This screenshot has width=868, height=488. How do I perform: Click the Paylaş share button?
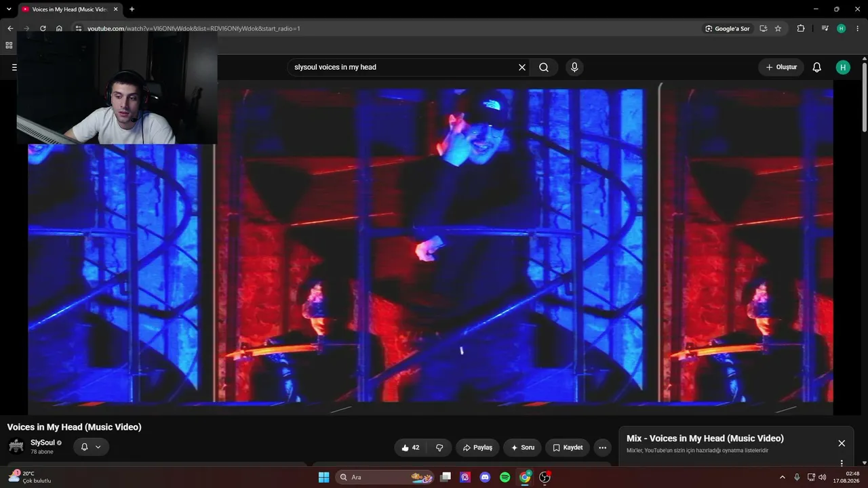[x=477, y=447]
